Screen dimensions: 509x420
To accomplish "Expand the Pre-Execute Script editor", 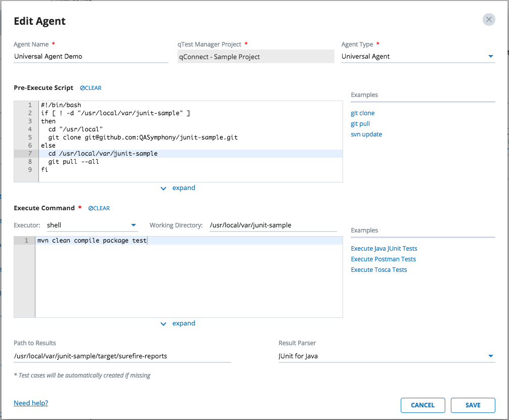I will 178,188.
